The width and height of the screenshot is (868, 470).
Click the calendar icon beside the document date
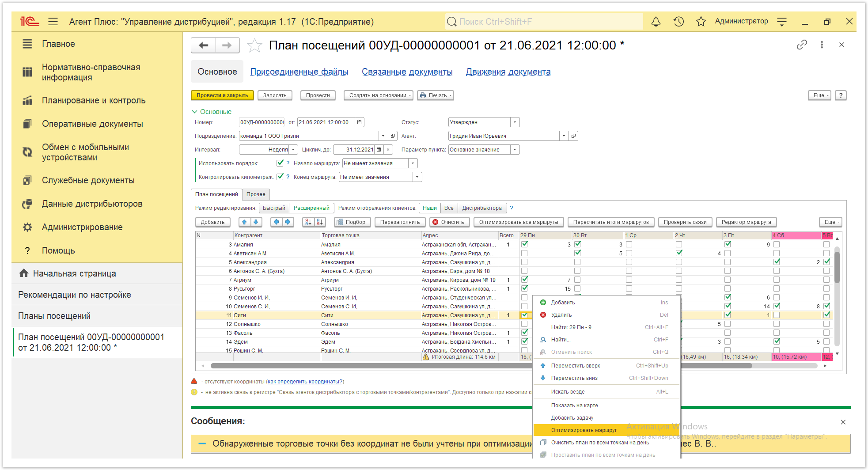click(x=360, y=122)
